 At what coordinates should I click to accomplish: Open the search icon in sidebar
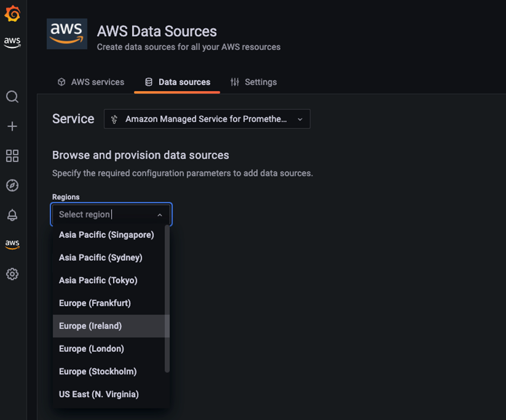pos(12,96)
